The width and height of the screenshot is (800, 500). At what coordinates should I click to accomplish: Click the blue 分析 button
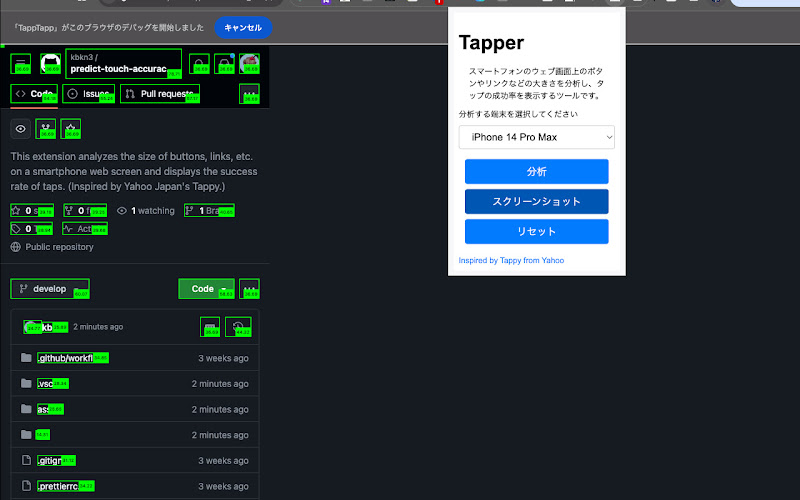pos(536,171)
